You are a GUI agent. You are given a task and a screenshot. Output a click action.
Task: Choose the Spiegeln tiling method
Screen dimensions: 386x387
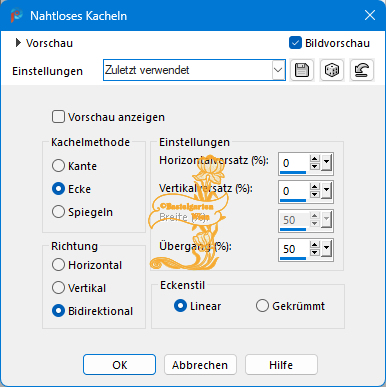58,212
